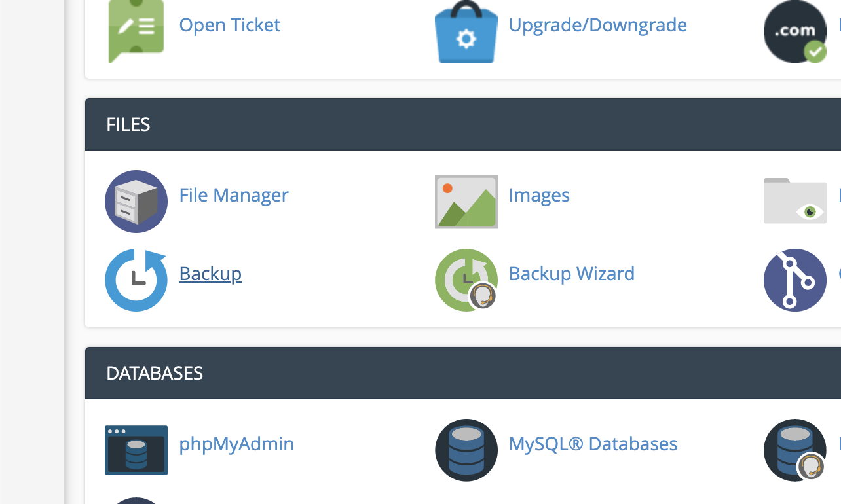841x504 pixels.
Task: Click the MySQL Databases cylinder icon
Action: 466,450
